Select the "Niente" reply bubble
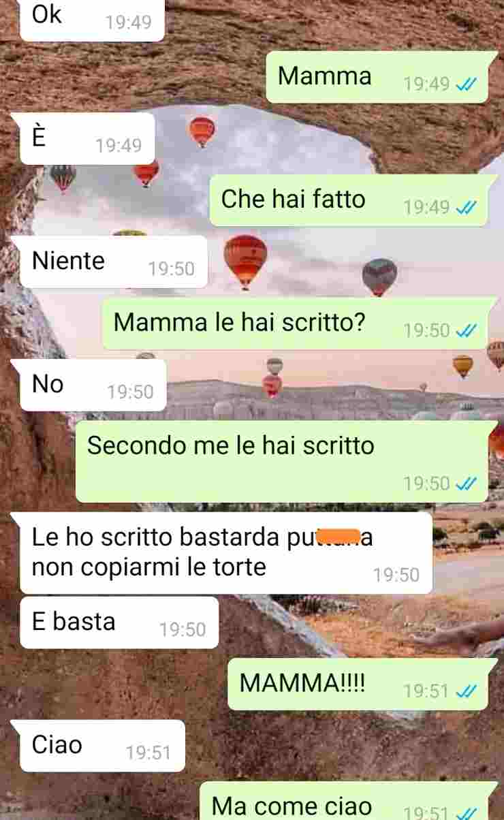This screenshot has height=820, width=504. (113, 262)
